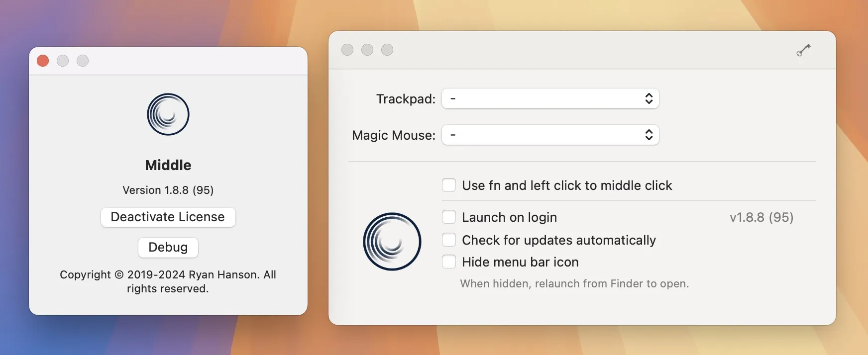Viewport: 868px width, 355px height.
Task: Enable Check for updates automatically
Action: click(x=449, y=240)
